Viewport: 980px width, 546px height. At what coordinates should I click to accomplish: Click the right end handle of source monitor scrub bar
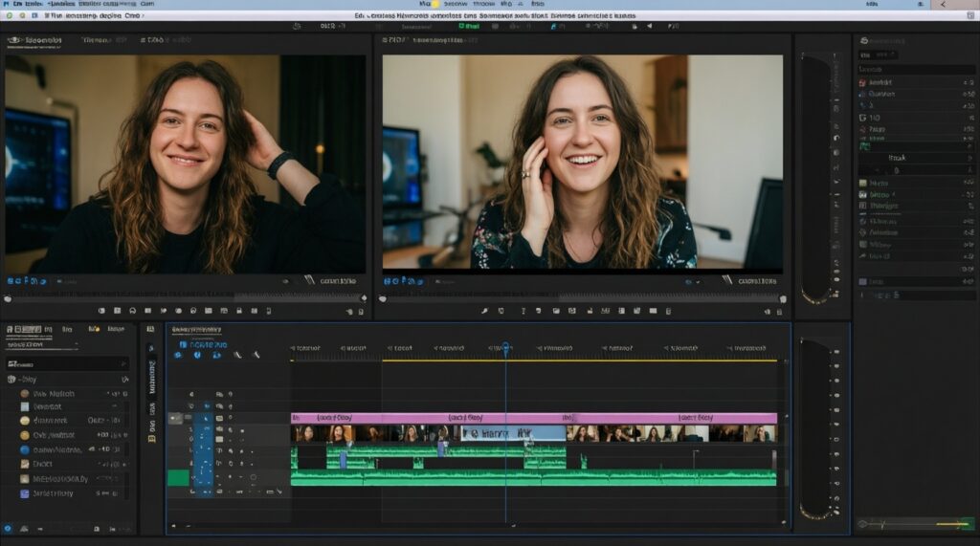(363, 298)
